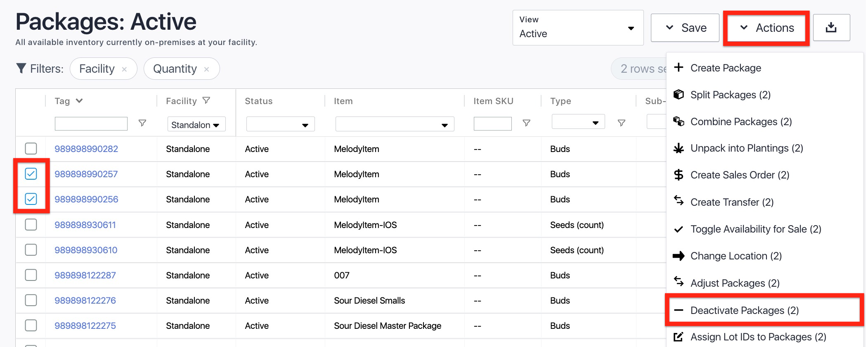The width and height of the screenshot is (868, 347).
Task: Click the arrows icon for Adjust Packages
Action: pyautogui.click(x=679, y=281)
